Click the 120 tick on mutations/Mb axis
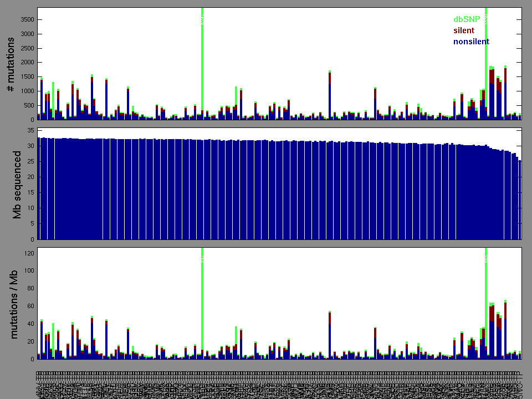The width and height of the screenshot is (532, 399). click(x=29, y=253)
